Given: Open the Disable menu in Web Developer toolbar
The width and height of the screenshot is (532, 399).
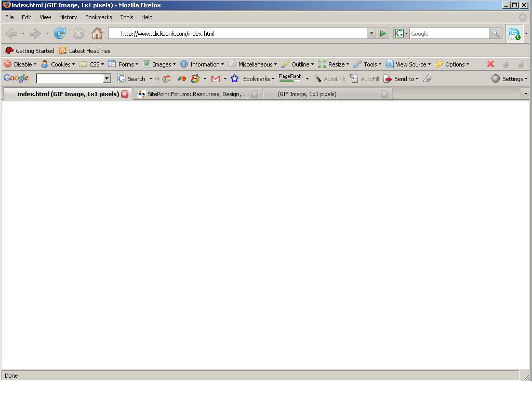Looking at the screenshot, I should pyautogui.click(x=20, y=64).
